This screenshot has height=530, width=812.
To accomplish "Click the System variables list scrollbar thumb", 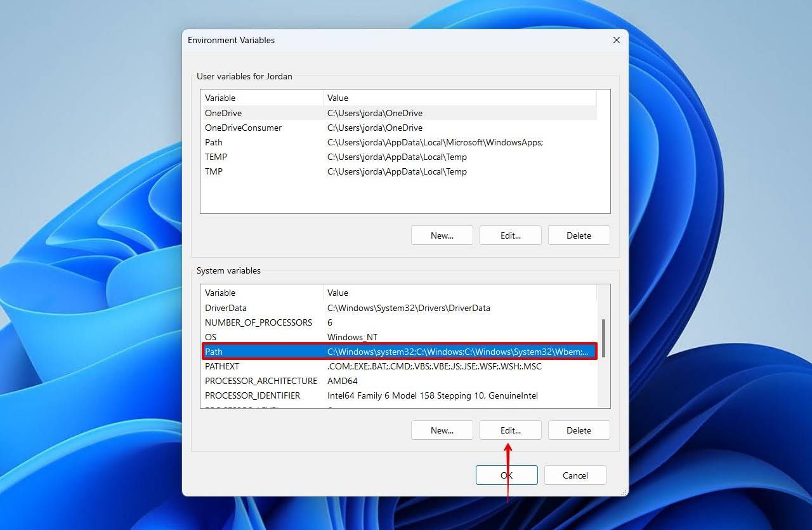I will [603, 338].
